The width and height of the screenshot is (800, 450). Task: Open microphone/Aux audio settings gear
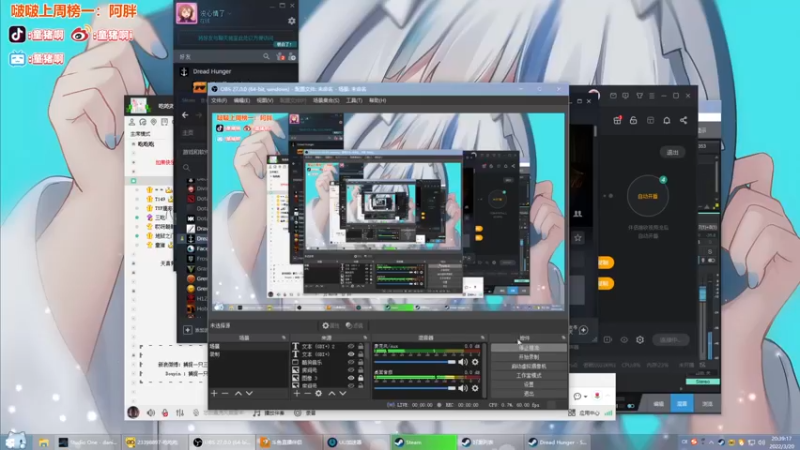click(475, 362)
